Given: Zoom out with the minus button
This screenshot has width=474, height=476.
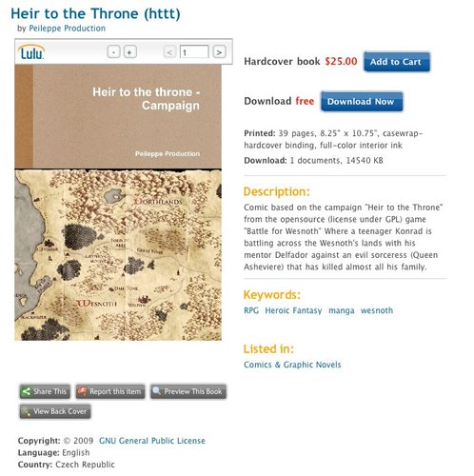Looking at the screenshot, I should [113, 52].
